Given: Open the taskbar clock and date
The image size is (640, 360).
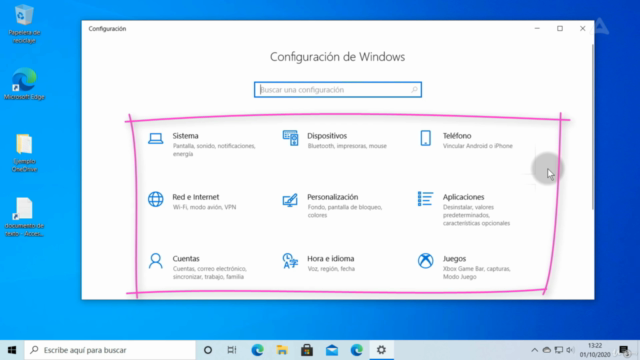Looking at the screenshot, I should pos(595,350).
